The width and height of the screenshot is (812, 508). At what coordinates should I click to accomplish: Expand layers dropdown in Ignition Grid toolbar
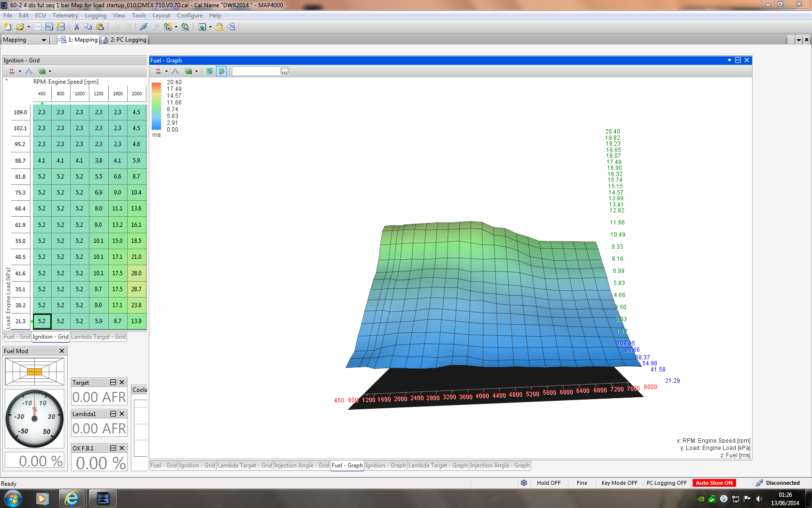click(x=50, y=72)
